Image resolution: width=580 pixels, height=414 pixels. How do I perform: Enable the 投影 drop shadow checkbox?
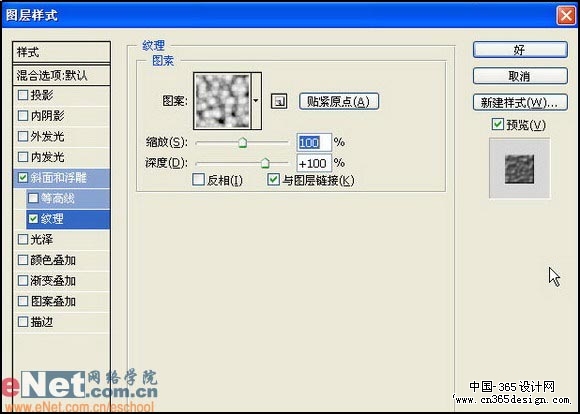point(23,95)
